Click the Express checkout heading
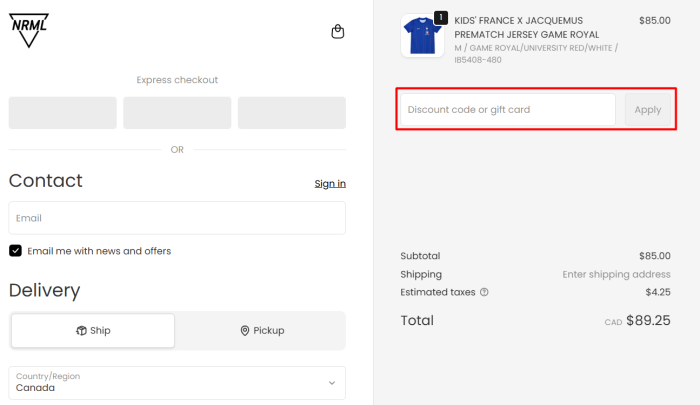The height and width of the screenshot is (405, 700). [x=177, y=80]
